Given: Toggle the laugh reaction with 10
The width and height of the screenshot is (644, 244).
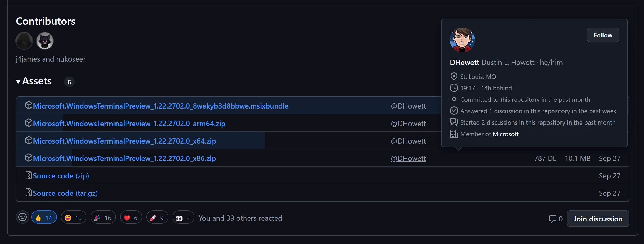Looking at the screenshot, I should tap(74, 217).
